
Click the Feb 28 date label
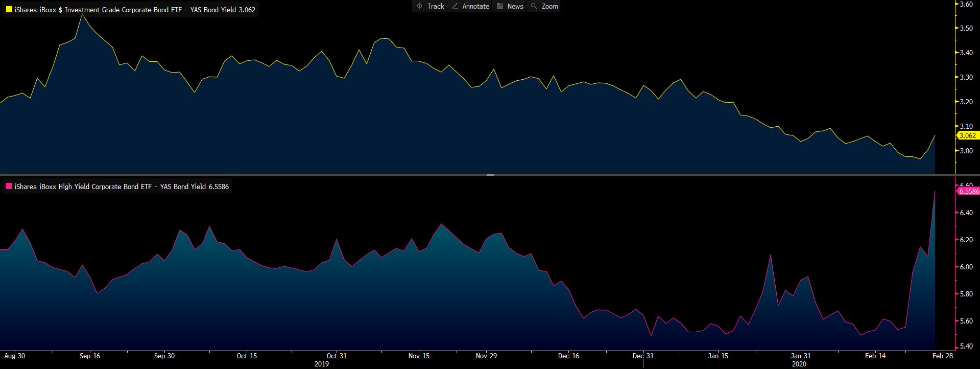943,356
